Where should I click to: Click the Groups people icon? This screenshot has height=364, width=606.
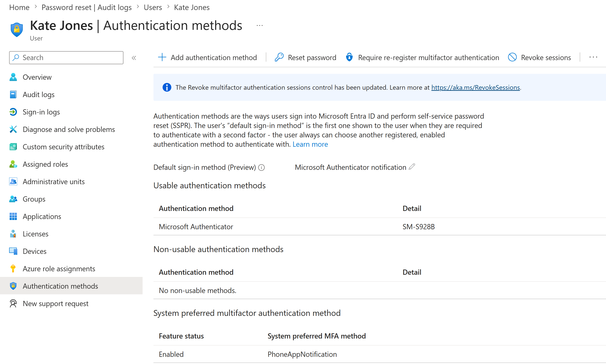pyautogui.click(x=13, y=199)
